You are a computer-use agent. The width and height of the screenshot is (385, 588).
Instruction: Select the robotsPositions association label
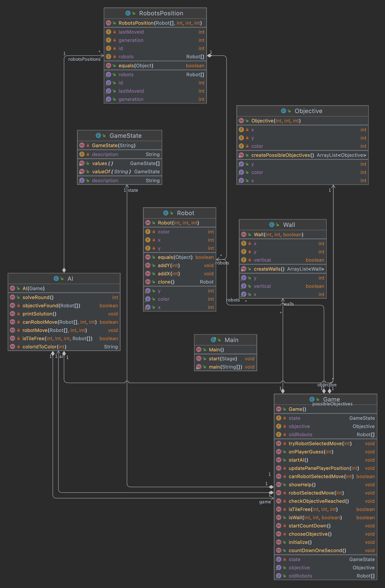84,59
